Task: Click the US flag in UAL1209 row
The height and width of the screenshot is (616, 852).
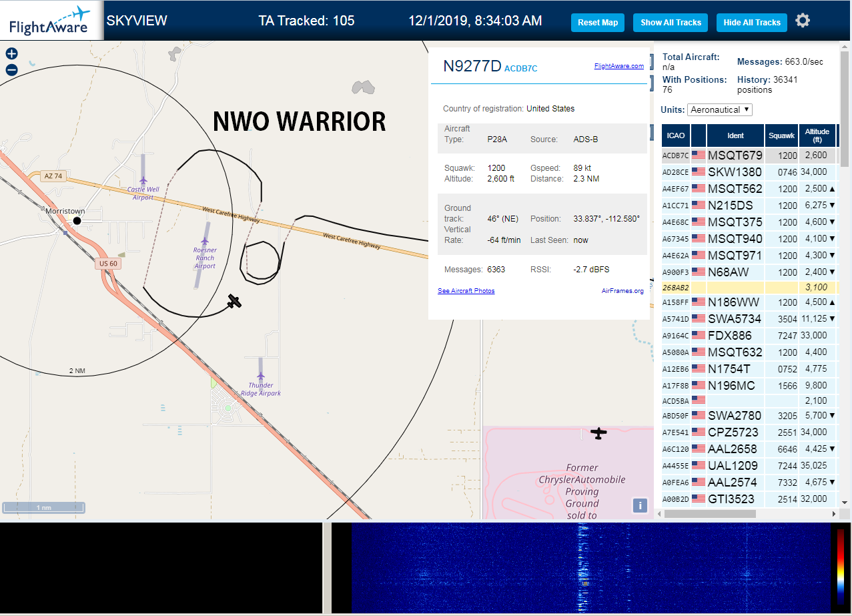Action: pyautogui.click(x=699, y=465)
